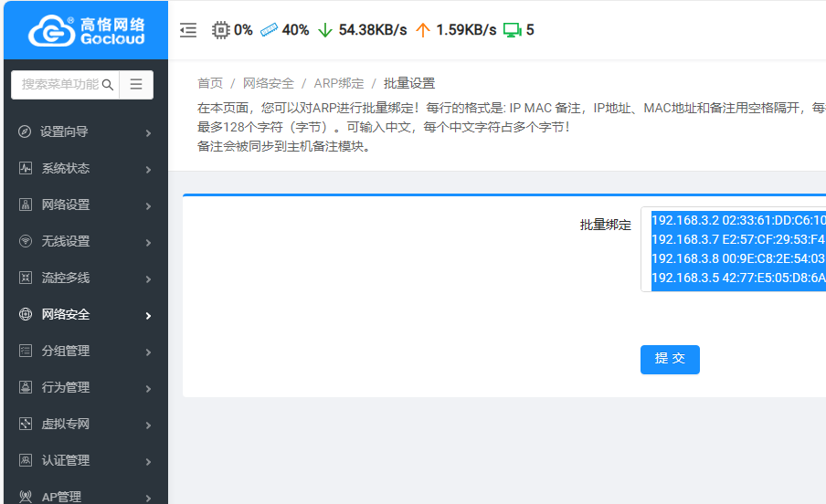The height and width of the screenshot is (504, 826).
Task: Go to 网络安全 breadcrumb link
Action: coord(268,83)
